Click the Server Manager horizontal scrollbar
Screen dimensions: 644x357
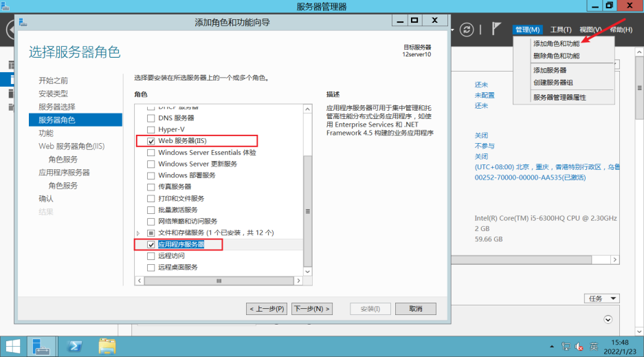click(x=521, y=259)
